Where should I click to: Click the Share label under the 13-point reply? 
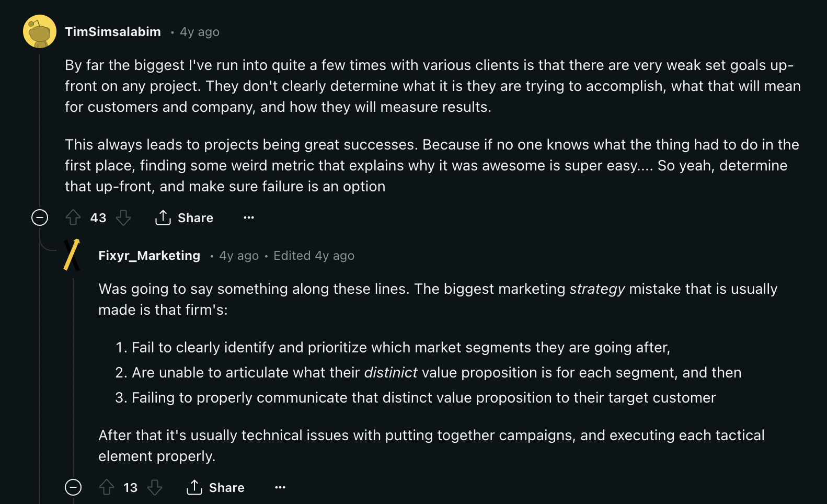coord(227,488)
